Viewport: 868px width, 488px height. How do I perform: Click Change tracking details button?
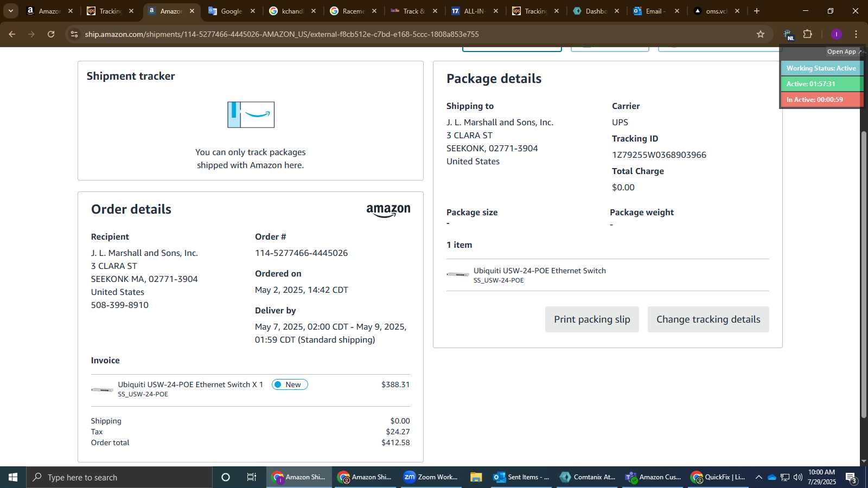[x=708, y=319]
